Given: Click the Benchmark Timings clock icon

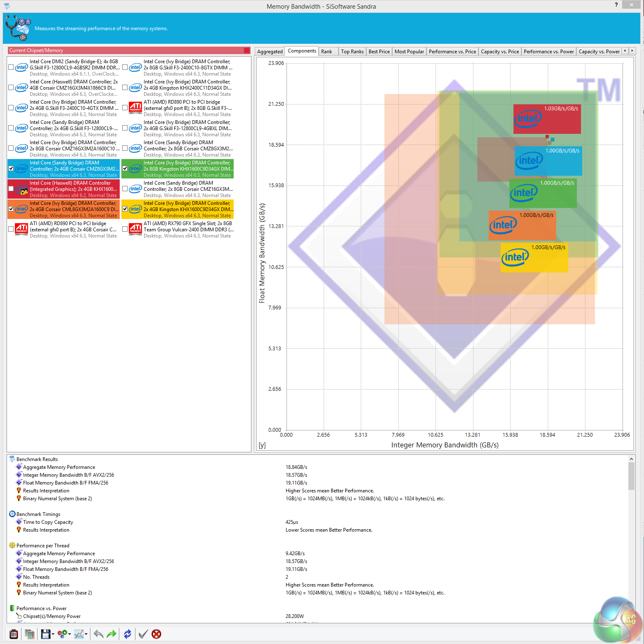Looking at the screenshot, I should click(12, 514).
